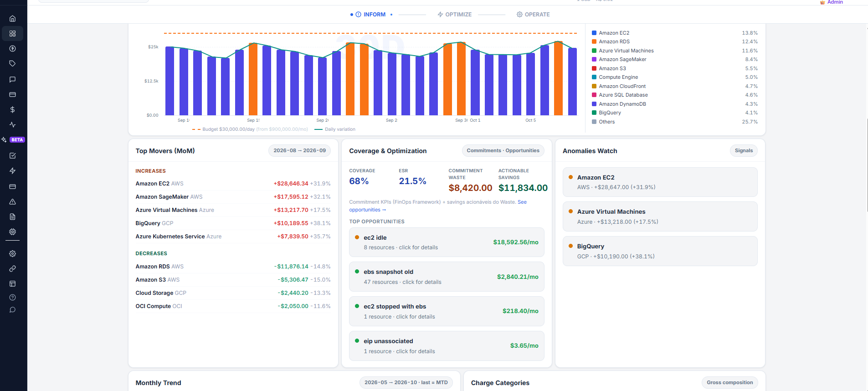The image size is (868, 391).
Task: Click the purple Amazon SageMaker legend swatch
Action: (x=594, y=59)
